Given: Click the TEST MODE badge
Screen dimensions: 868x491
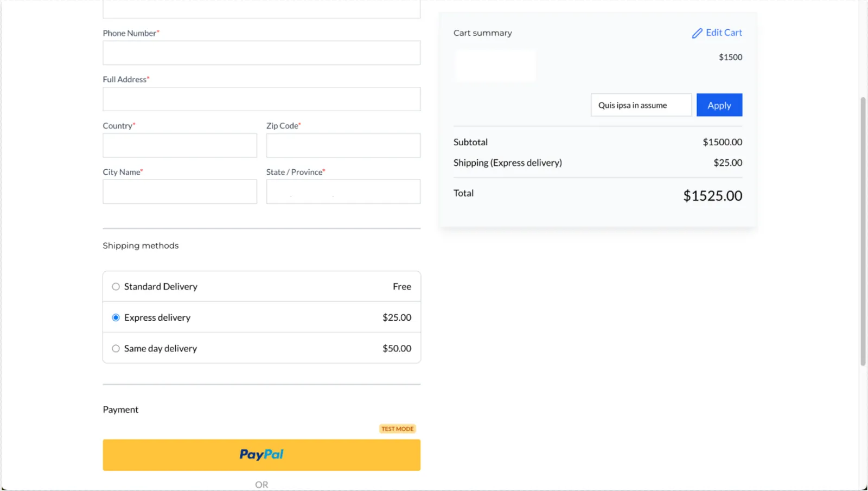Looking at the screenshot, I should [398, 429].
